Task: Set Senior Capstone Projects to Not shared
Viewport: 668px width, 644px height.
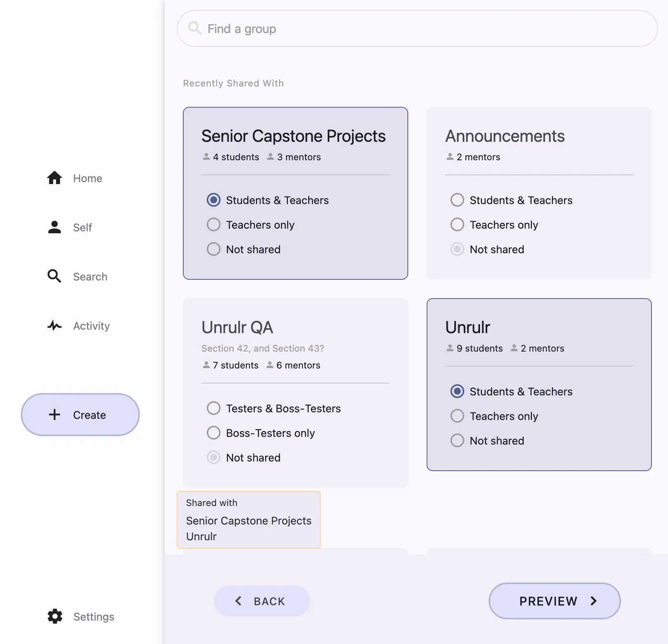Action: pyautogui.click(x=214, y=249)
